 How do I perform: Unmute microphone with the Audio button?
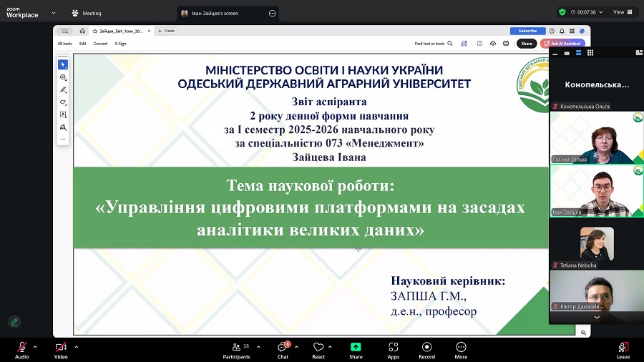(x=21, y=348)
